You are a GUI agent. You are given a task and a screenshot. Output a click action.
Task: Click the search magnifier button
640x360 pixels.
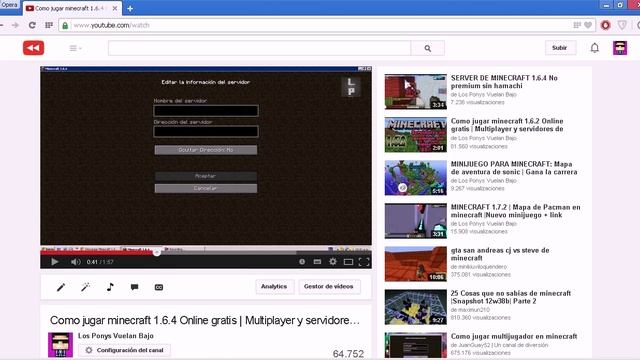pos(427,48)
